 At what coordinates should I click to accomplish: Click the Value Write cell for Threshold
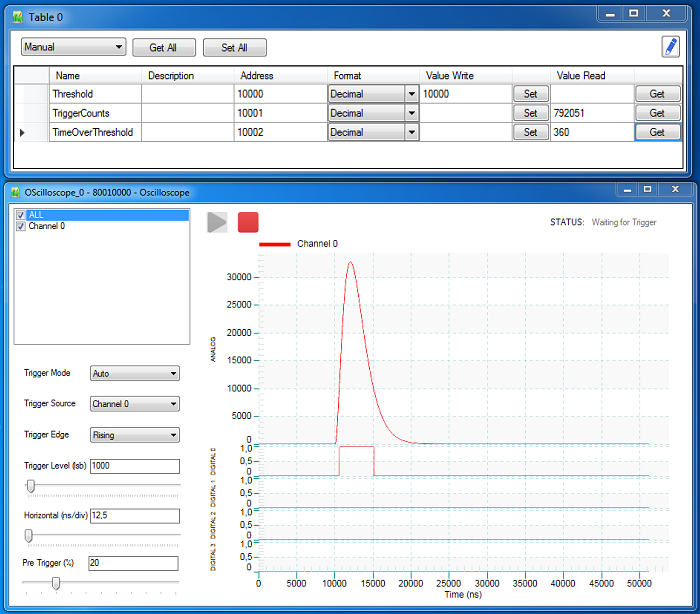pyautogui.click(x=465, y=94)
